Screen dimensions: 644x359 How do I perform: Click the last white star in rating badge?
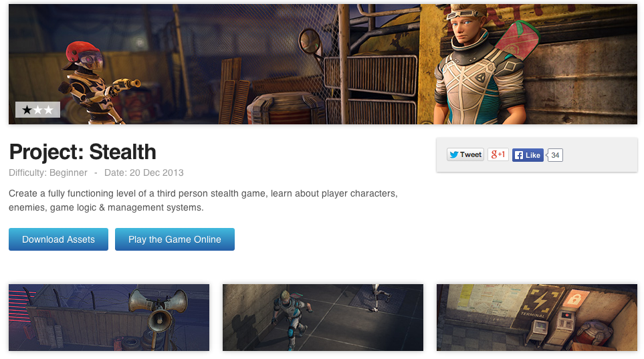click(x=48, y=110)
